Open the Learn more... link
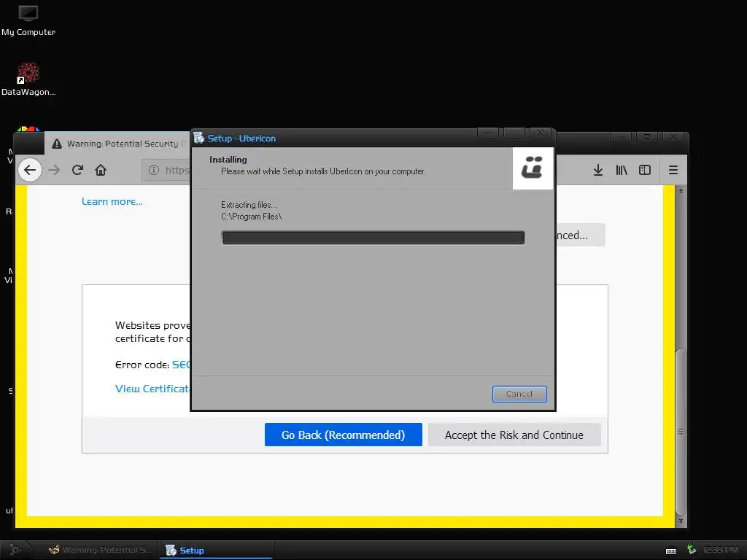 point(112,201)
